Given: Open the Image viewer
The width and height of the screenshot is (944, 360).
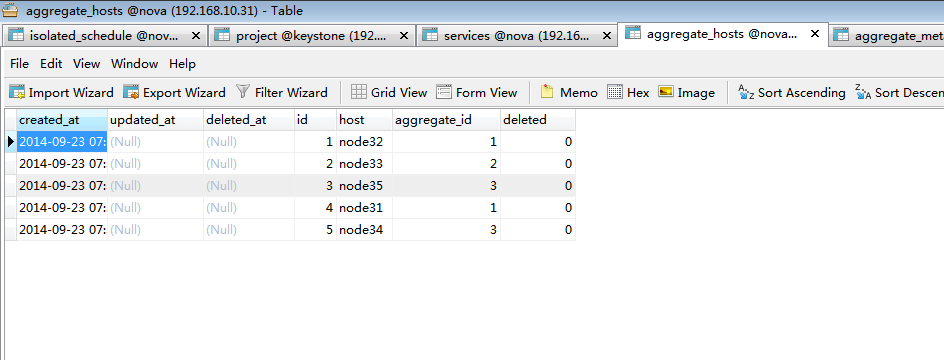Looking at the screenshot, I should [x=686, y=93].
